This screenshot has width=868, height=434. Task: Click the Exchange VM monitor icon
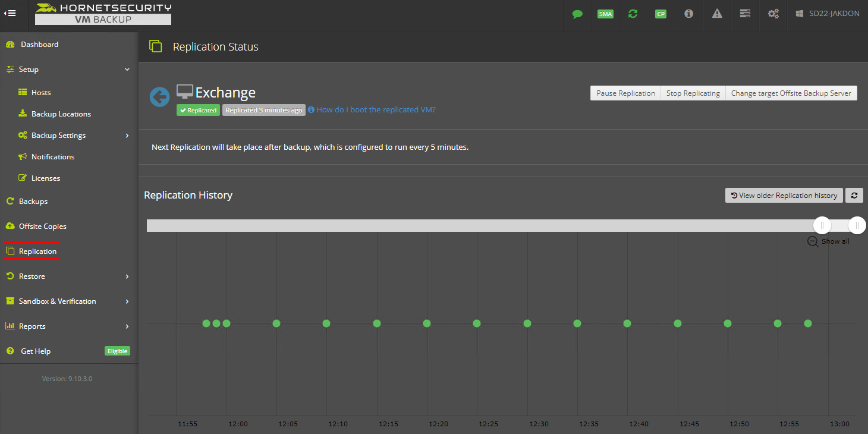[185, 92]
